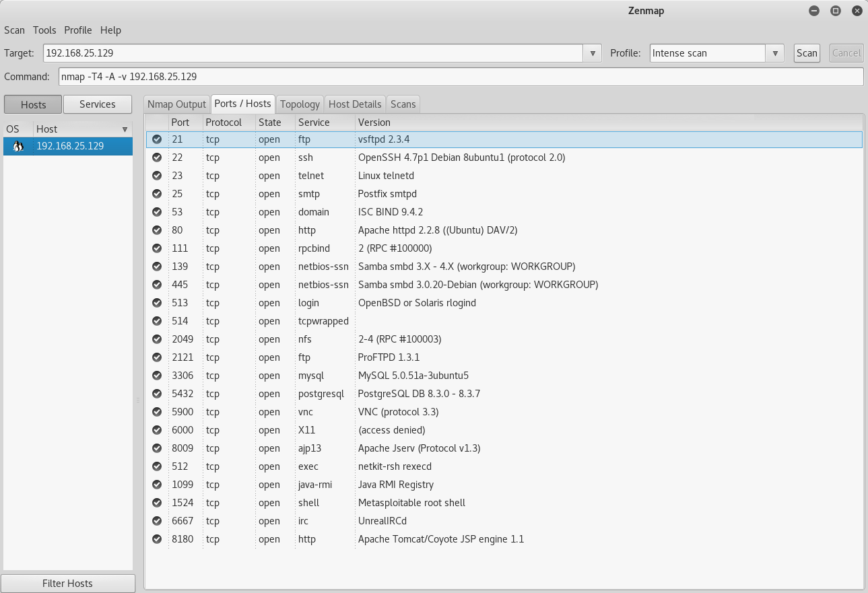The image size is (868, 593).
Task: Sort by the Service column header
Action: [325, 123]
